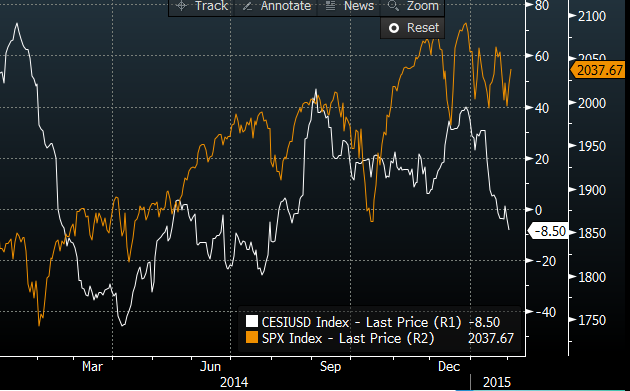Click the -40 tick on R1 axis
Viewport: 630px width, 391px height.
546,312
